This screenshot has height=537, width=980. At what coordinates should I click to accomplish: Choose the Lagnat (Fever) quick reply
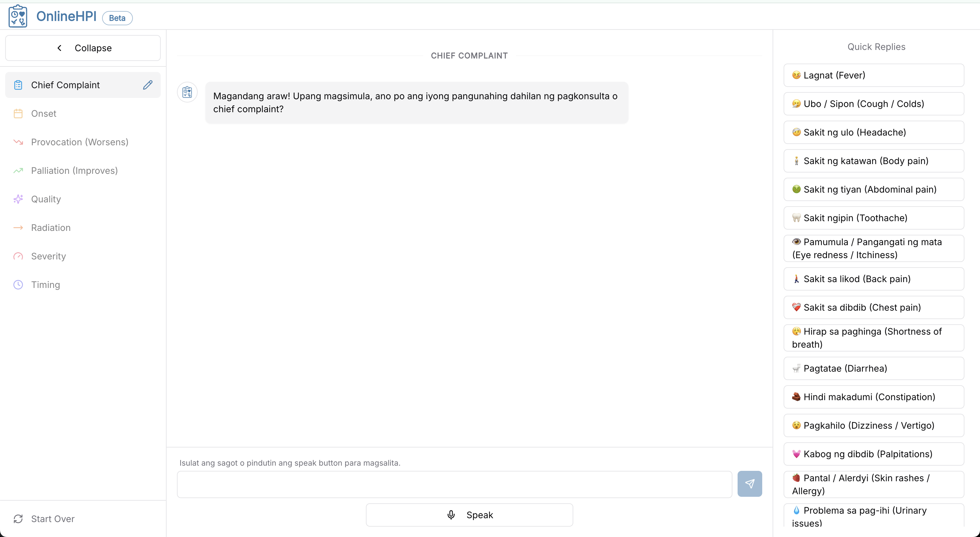[x=873, y=75]
